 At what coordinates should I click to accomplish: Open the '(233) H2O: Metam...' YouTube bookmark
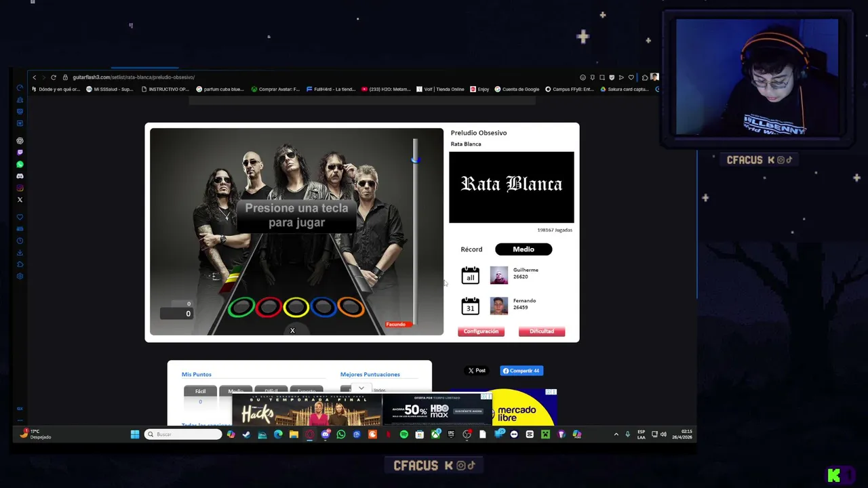tap(386, 89)
